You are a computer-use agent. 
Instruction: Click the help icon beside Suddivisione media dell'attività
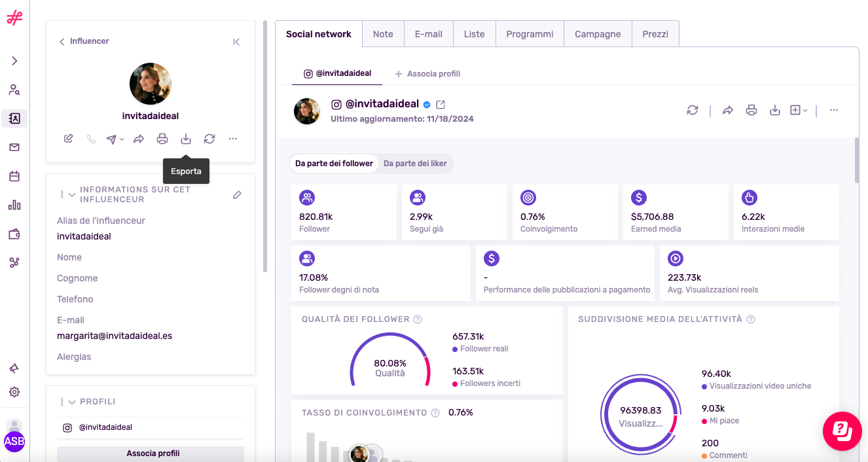[751, 319]
